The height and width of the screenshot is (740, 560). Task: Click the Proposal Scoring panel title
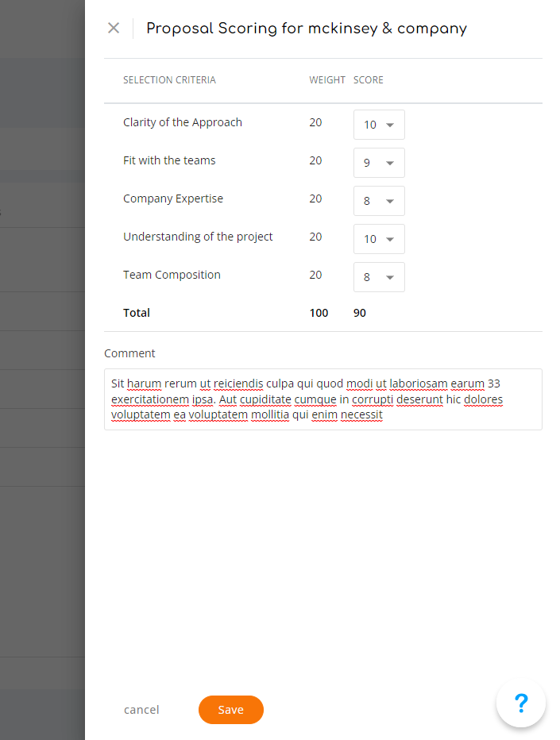tap(307, 29)
